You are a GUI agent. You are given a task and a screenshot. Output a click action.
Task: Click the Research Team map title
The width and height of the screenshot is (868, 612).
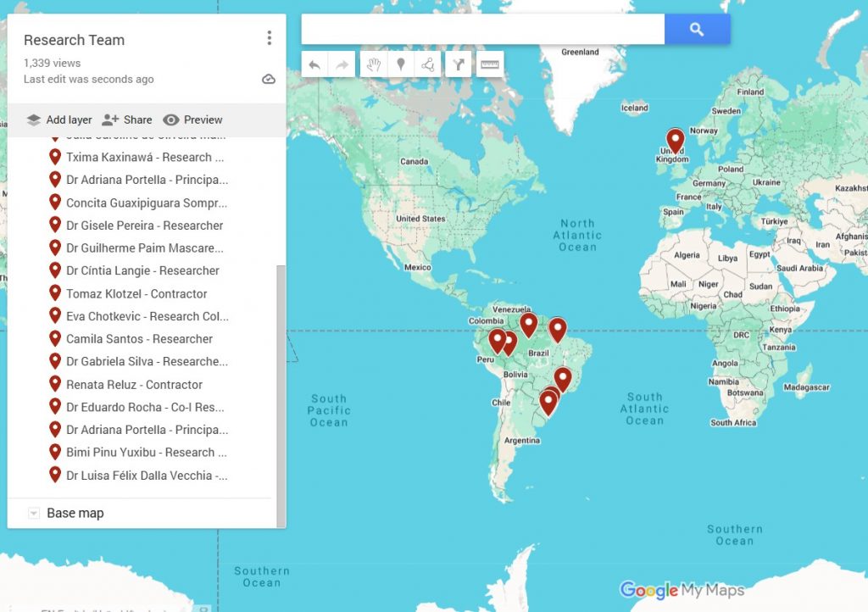pos(74,40)
